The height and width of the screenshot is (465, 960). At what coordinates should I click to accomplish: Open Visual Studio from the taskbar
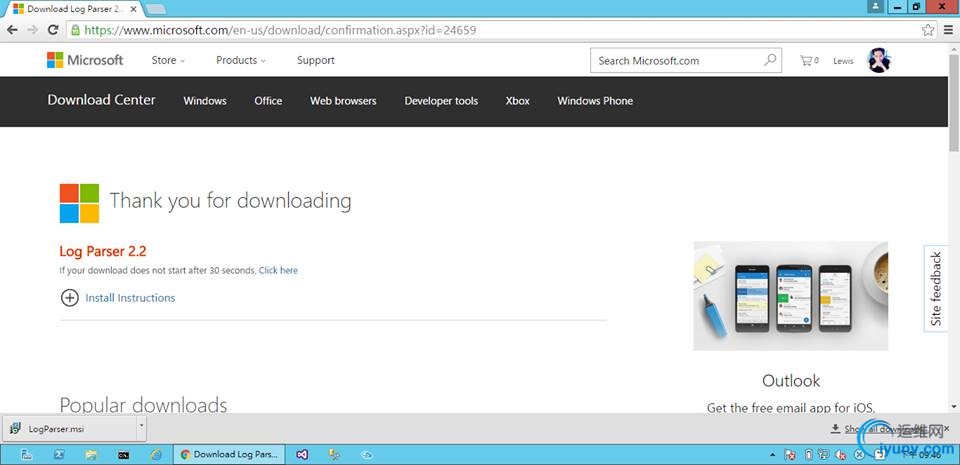pos(301,455)
